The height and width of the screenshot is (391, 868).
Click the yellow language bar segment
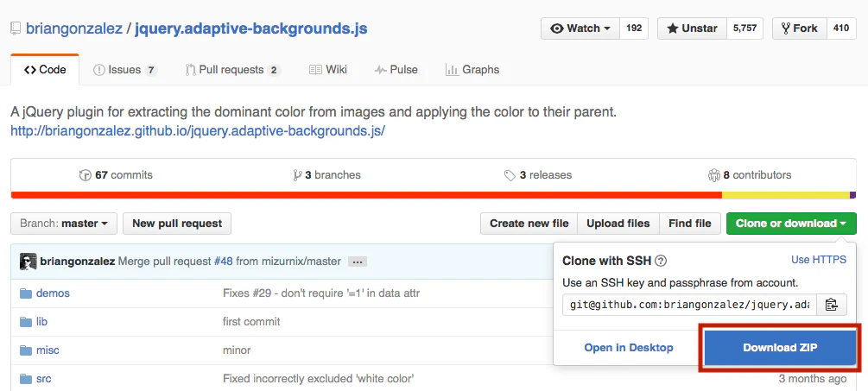[x=785, y=195]
